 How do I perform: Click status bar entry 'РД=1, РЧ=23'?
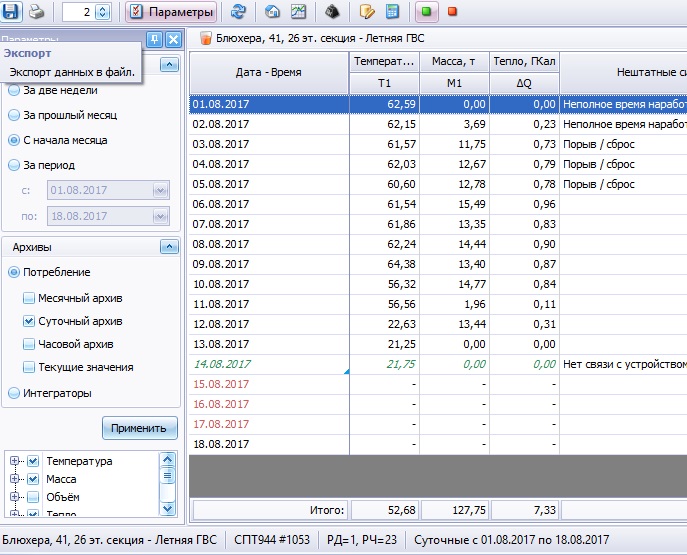[x=361, y=540]
